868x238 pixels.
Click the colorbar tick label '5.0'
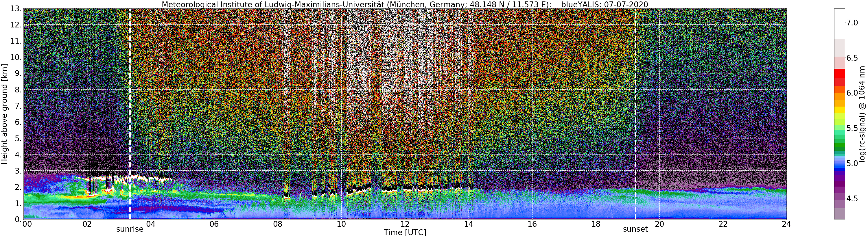click(x=852, y=163)
